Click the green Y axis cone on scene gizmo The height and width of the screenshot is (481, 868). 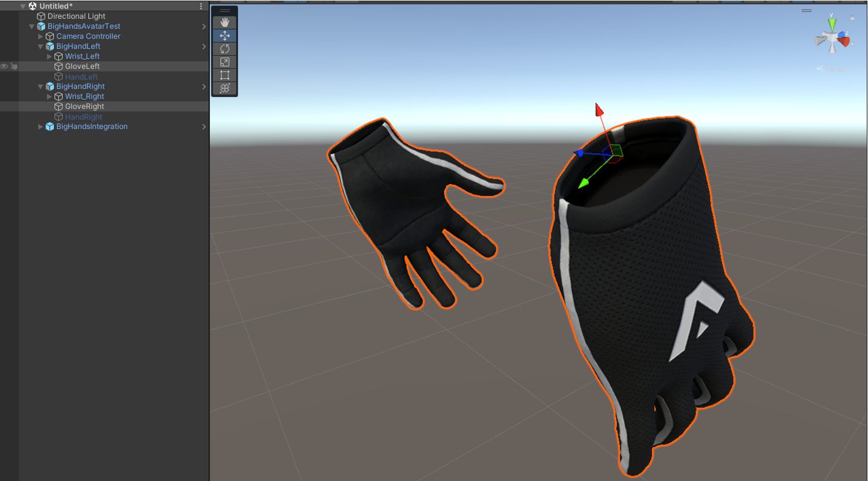[833, 25]
